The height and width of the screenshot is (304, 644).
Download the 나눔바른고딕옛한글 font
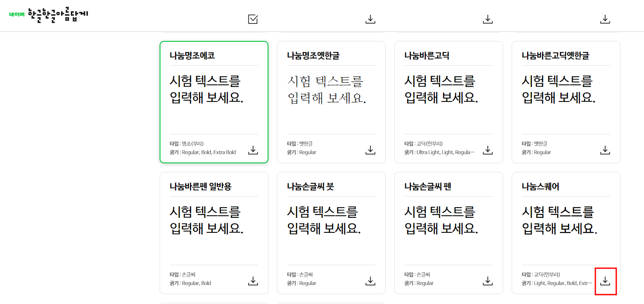tap(605, 150)
